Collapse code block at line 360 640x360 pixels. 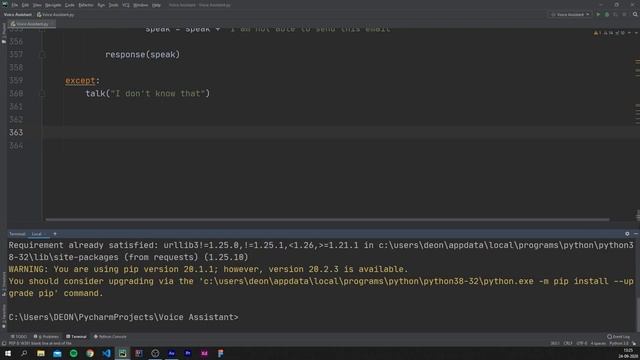coord(42,93)
